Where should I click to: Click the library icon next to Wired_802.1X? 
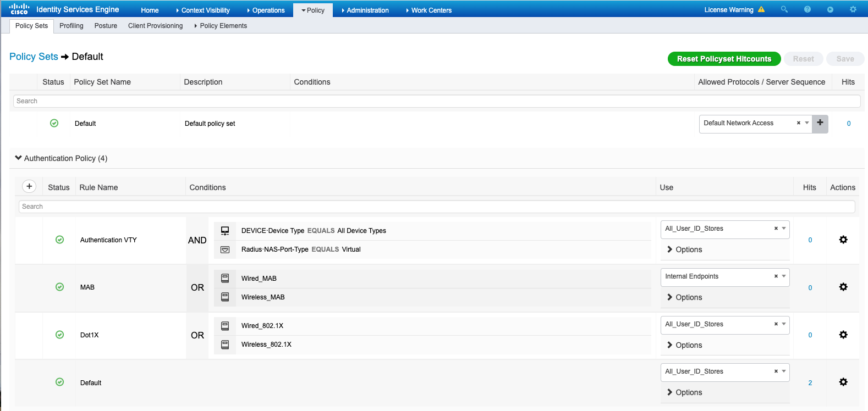coord(225,326)
